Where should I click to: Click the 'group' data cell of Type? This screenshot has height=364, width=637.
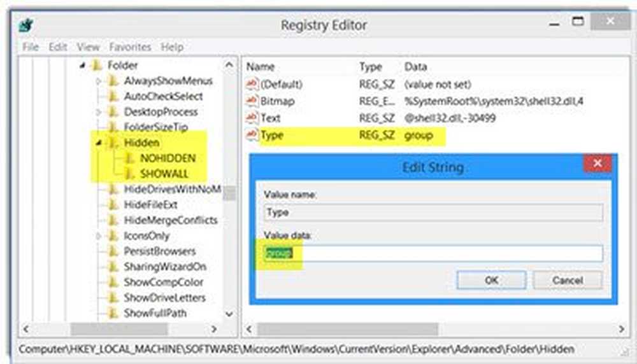[x=419, y=135]
